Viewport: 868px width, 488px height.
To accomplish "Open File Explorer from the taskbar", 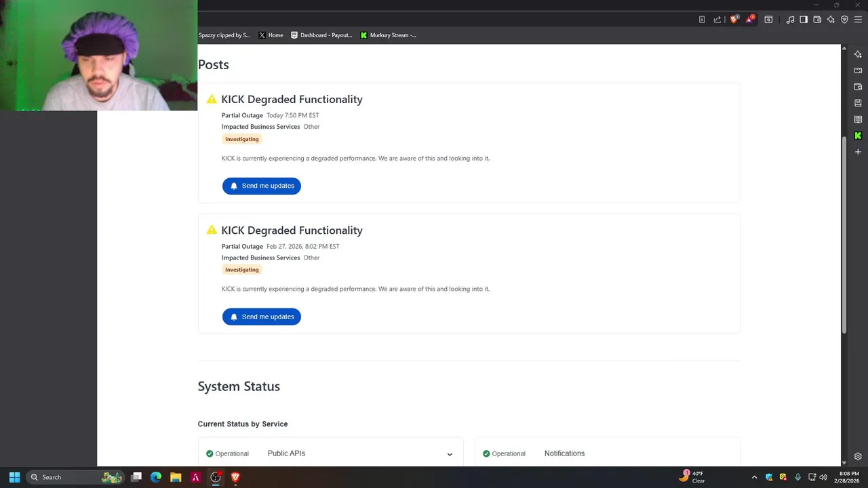I will pos(176,477).
